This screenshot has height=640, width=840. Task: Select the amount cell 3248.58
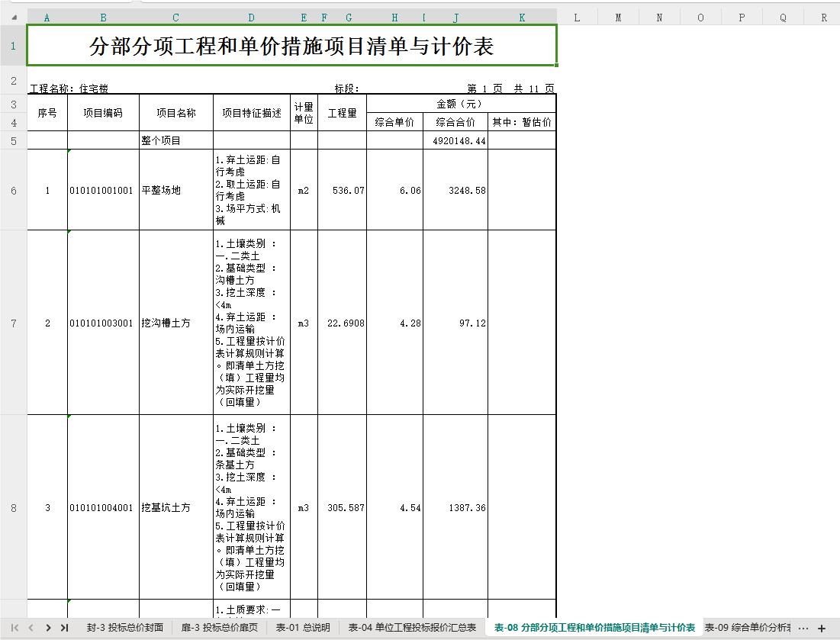pos(455,190)
